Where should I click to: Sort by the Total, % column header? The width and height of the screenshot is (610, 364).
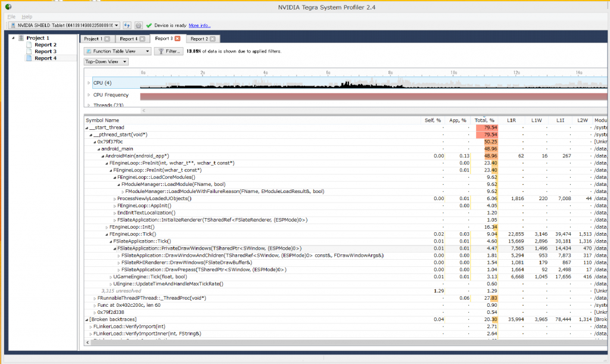point(484,120)
